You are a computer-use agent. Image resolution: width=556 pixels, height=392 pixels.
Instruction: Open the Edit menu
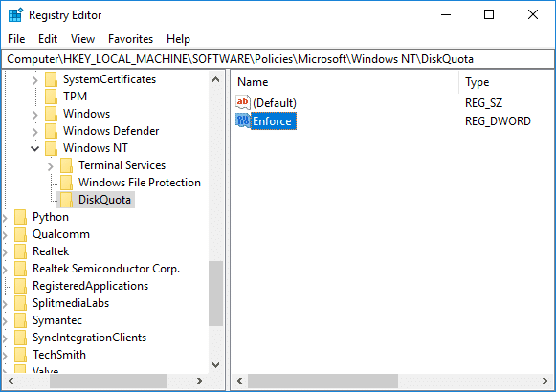pyautogui.click(x=48, y=39)
